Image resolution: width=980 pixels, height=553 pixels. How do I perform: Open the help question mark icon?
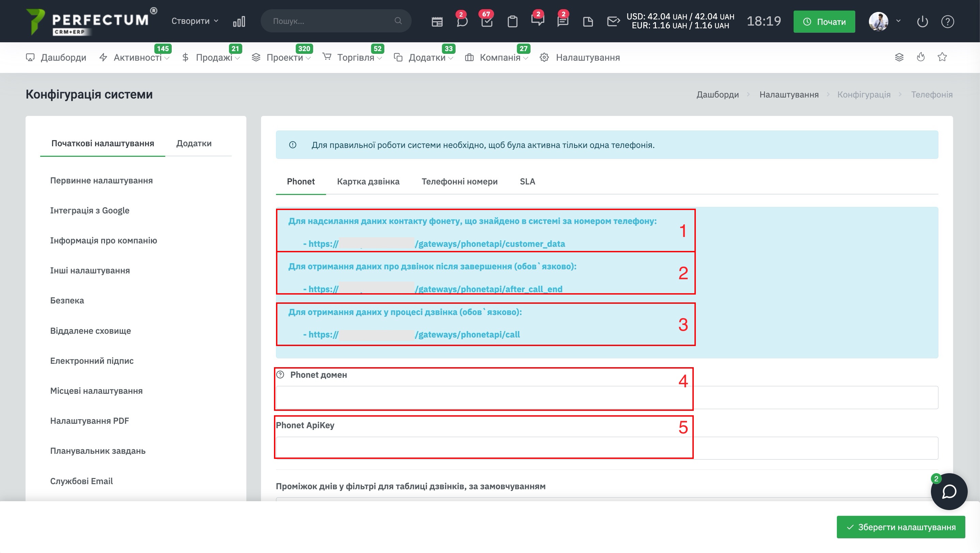click(947, 21)
